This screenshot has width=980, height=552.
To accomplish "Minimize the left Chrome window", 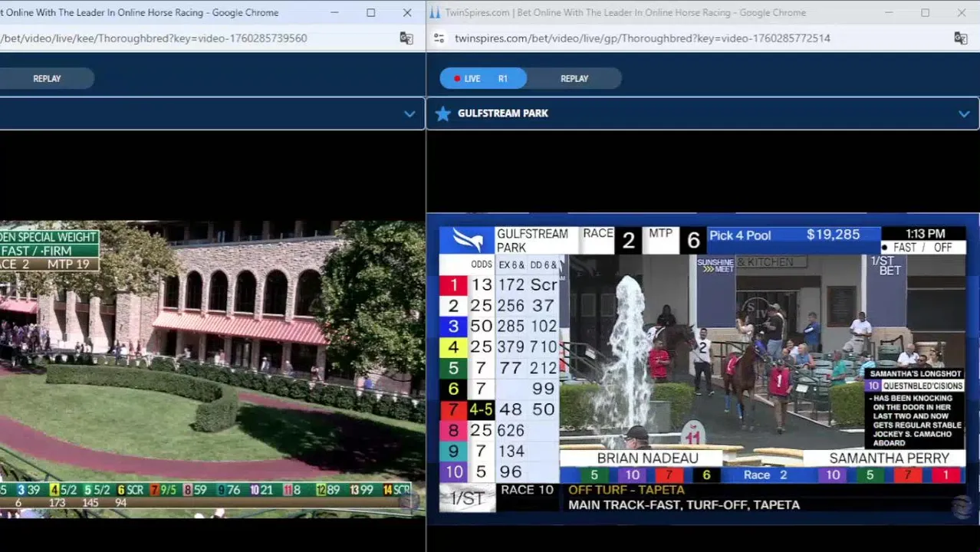I will click(x=334, y=12).
